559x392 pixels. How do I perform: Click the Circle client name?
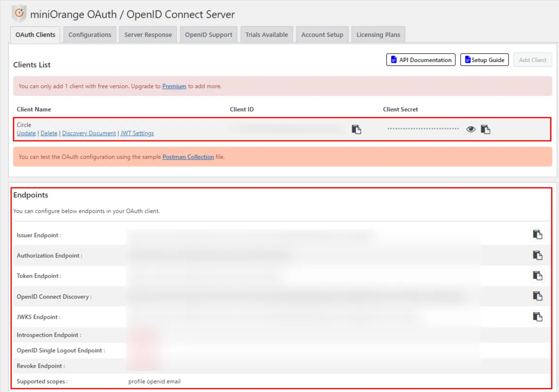click(x=24, y=125)
